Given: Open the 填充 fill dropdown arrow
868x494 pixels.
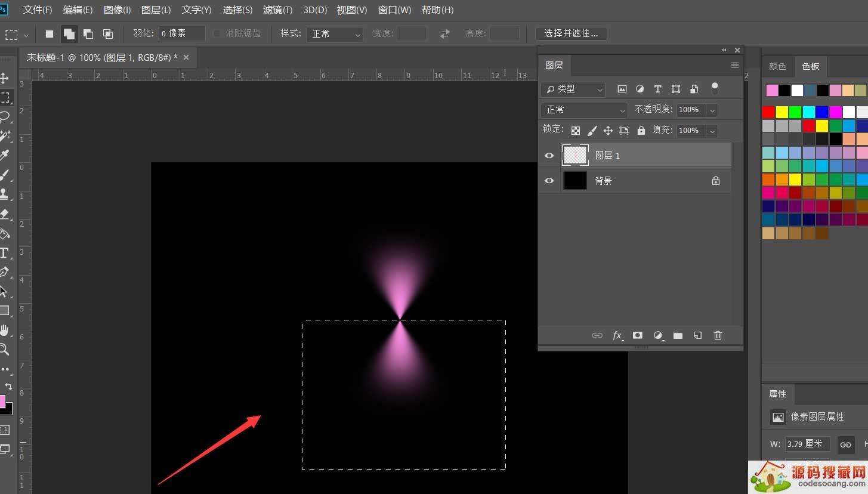Looking at the screenshot, I should click(x=712, y=131).
